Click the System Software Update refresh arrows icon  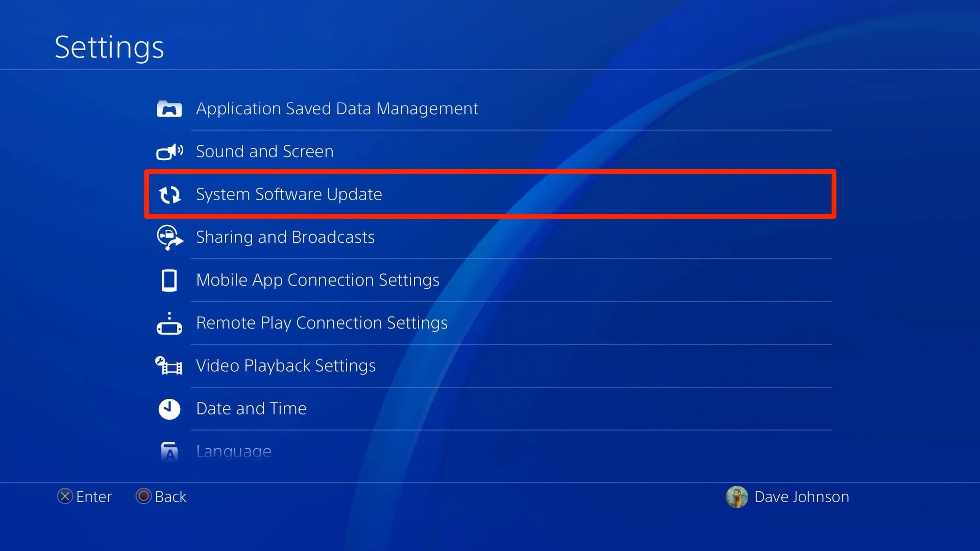pos(170,195)
